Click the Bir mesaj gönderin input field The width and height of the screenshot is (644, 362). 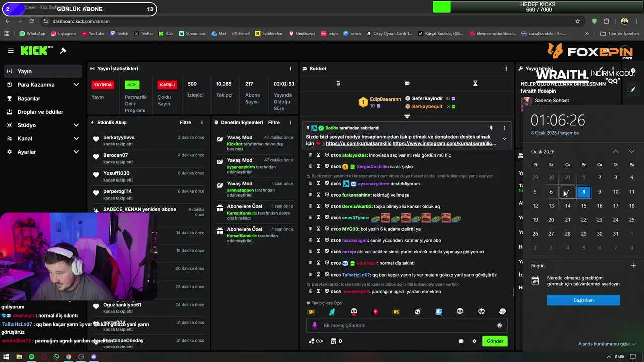coord(408,325)
